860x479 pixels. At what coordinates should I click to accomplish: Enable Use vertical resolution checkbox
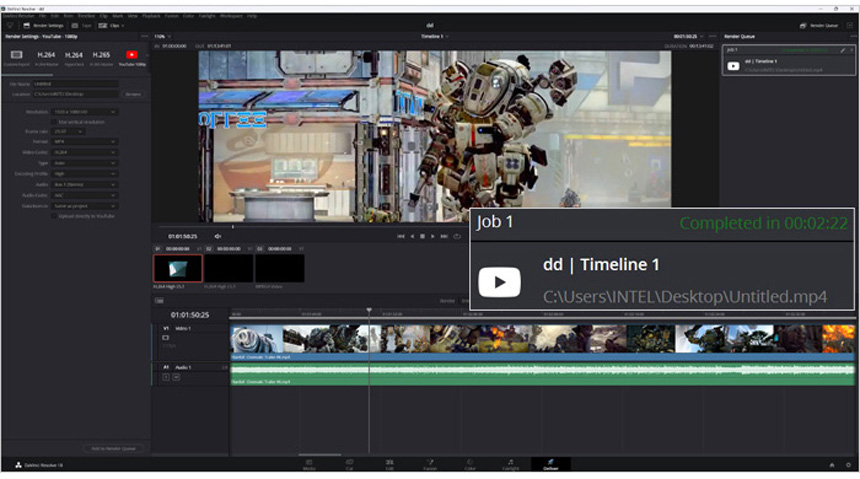tap(55, 121)
